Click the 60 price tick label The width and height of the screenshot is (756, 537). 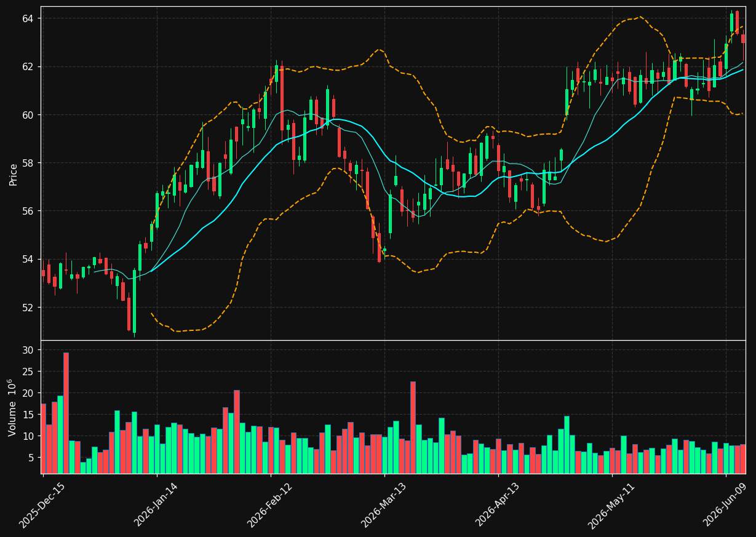[x=29, y=115]
